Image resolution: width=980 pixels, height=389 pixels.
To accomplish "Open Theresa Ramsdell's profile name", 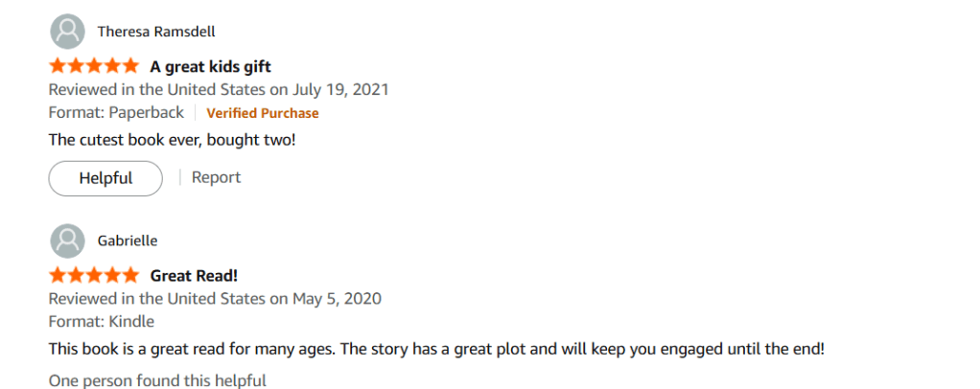I will coord(156,32).
